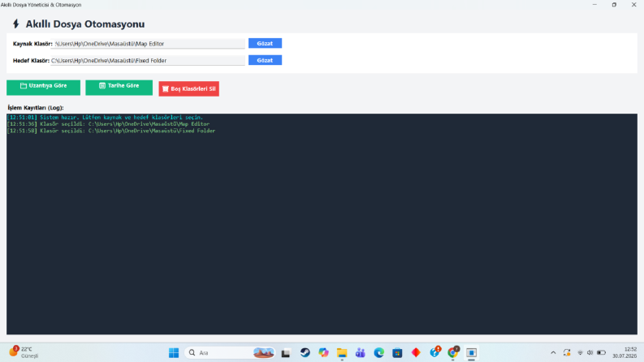Viewport: 644px width, 362px height.
Task: Open the 22°C Güneşli weather widget
Action: tap(24, 352)
